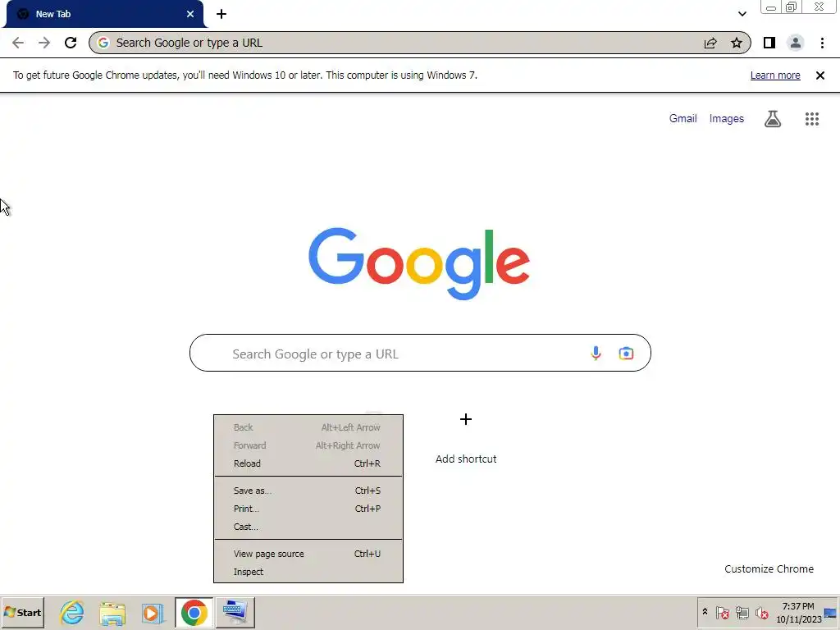840x630 pixels.
Task: Reload the page with the refresh icon
Action: [71, 43]
